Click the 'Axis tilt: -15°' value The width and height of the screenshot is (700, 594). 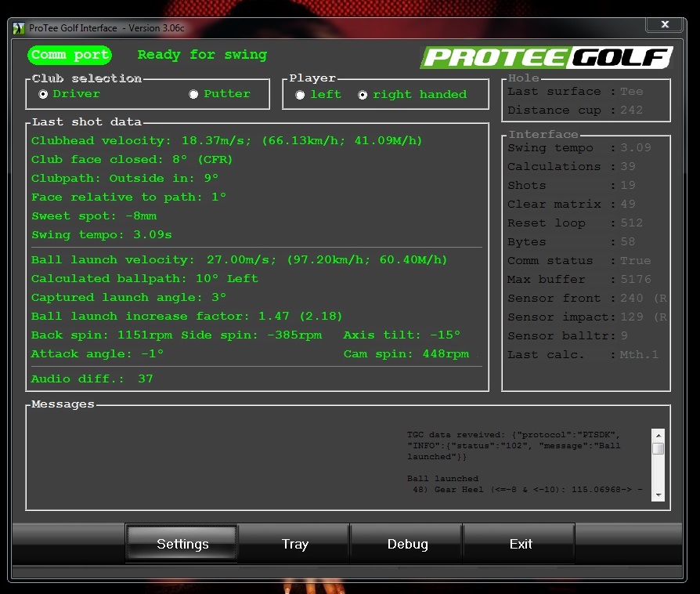[x=402, y=335]
